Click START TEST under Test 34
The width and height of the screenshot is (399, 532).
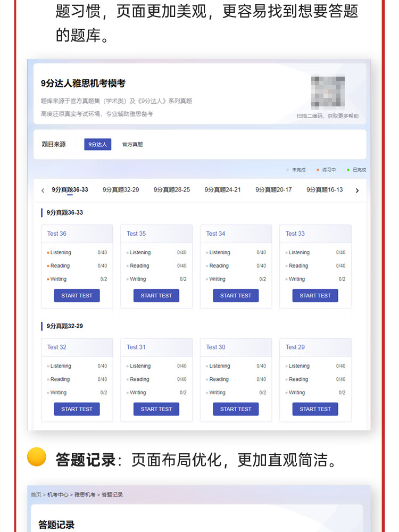[x=236, y=296]
